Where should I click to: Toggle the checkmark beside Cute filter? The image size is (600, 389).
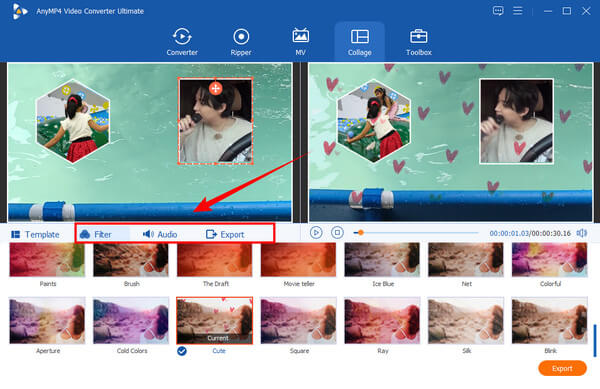(182, 351)
